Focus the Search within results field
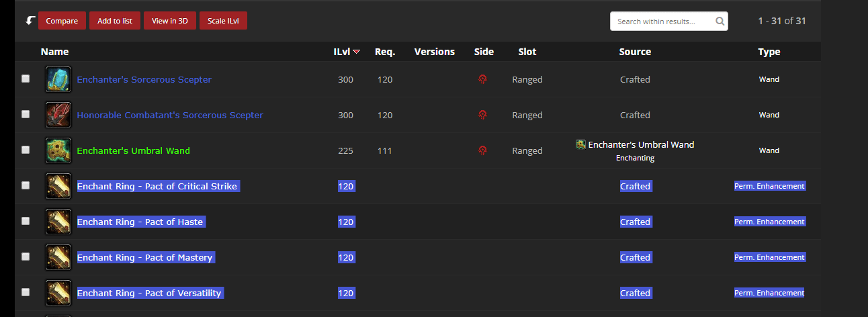This screenshot has height=317, width=868. click(x=662, y=21)
